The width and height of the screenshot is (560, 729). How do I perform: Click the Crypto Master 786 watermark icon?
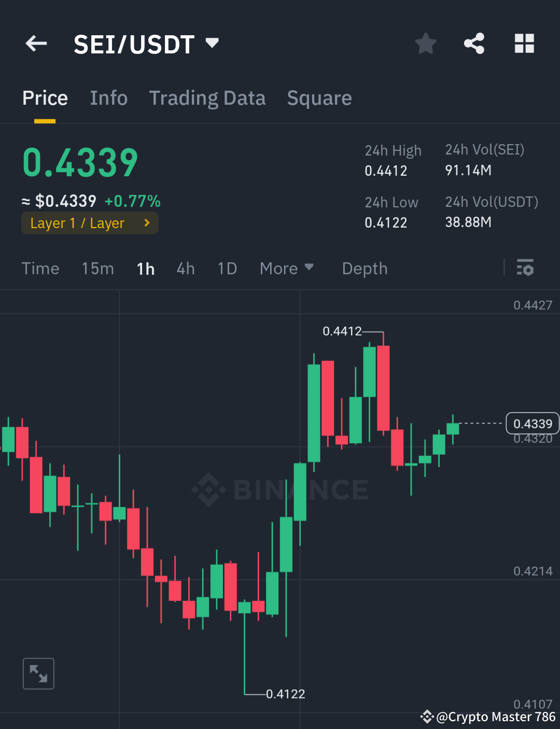coord(426,717)
